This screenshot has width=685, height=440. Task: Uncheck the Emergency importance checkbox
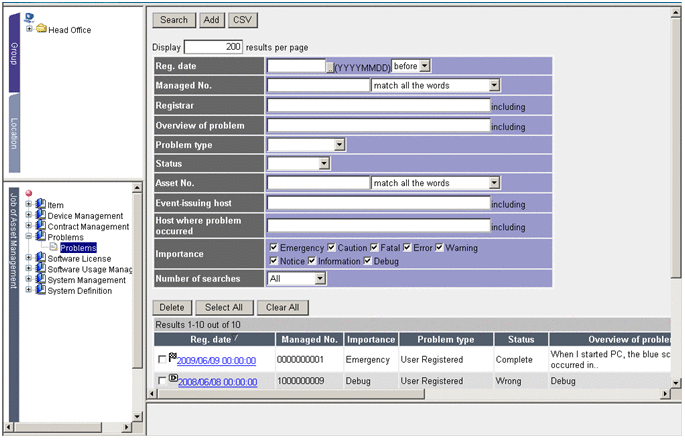[x=273, y=248]
